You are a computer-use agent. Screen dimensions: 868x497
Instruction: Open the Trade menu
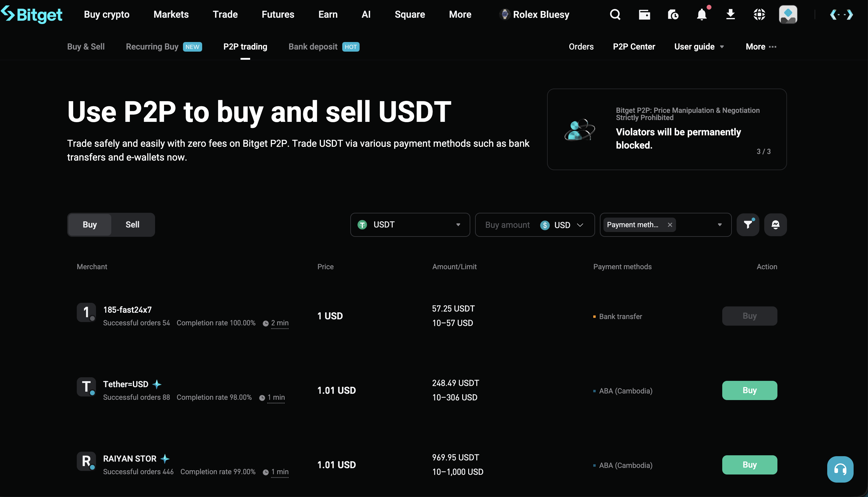(x=225, y=14)
